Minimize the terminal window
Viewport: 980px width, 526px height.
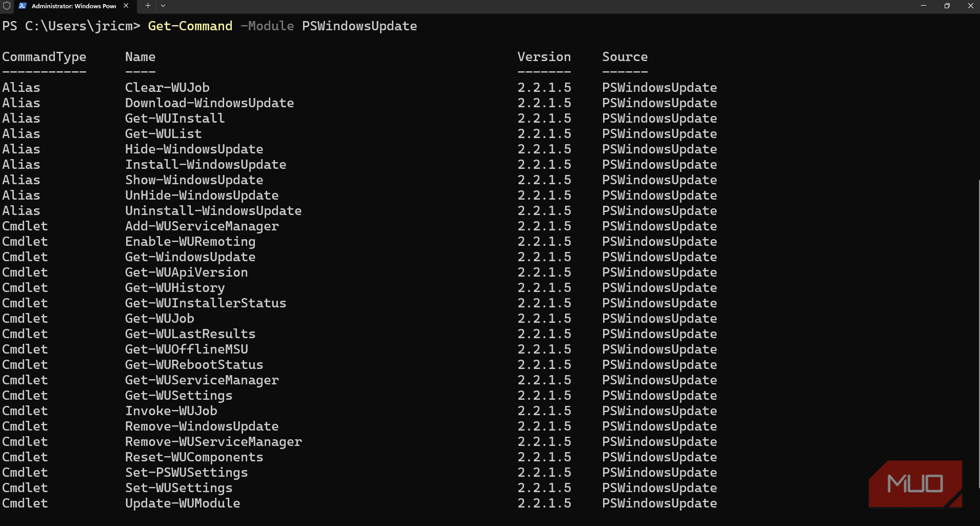click(x=923, y=6)
